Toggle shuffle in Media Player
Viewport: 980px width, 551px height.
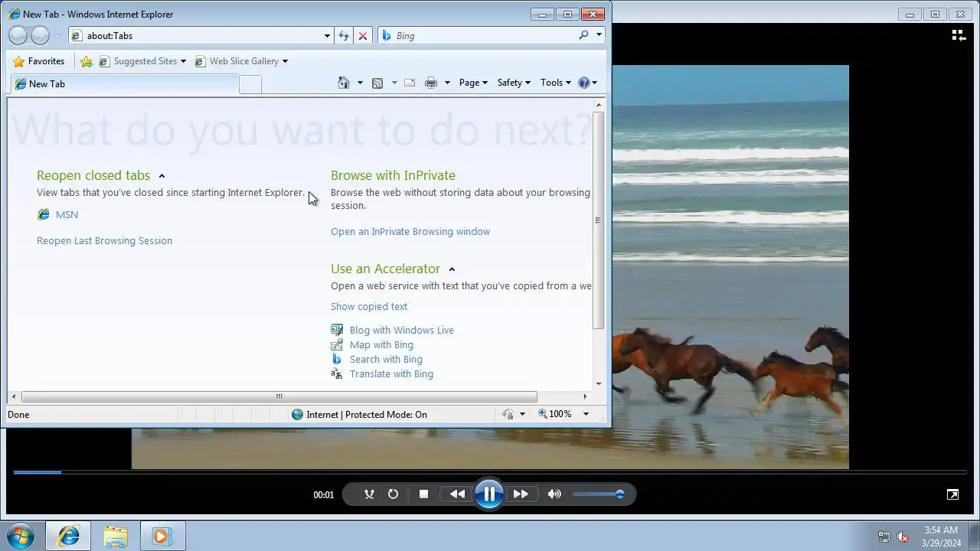[369, 494]
